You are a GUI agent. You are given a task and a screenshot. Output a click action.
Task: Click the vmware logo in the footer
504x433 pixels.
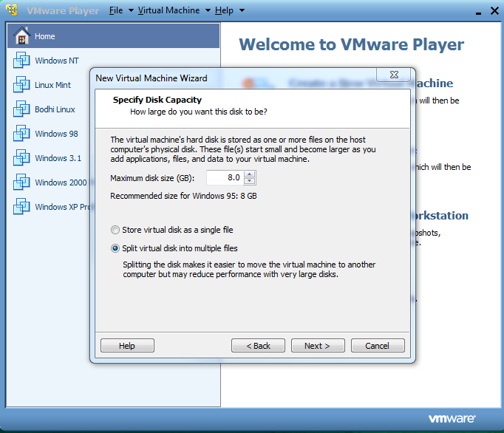(452, 418)
